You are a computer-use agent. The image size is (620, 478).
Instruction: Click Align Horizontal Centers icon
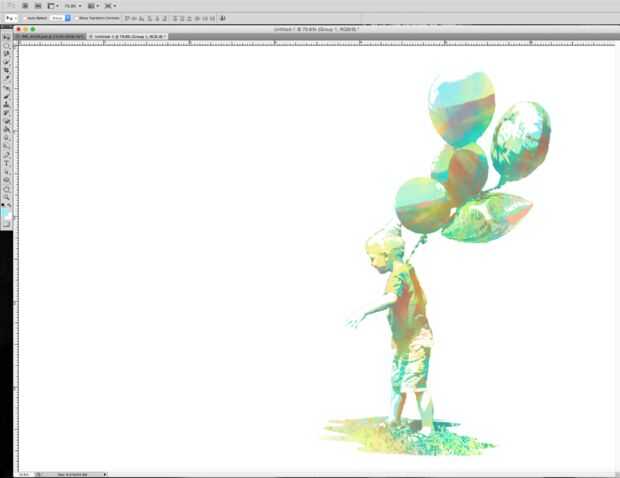coord(158,18)
